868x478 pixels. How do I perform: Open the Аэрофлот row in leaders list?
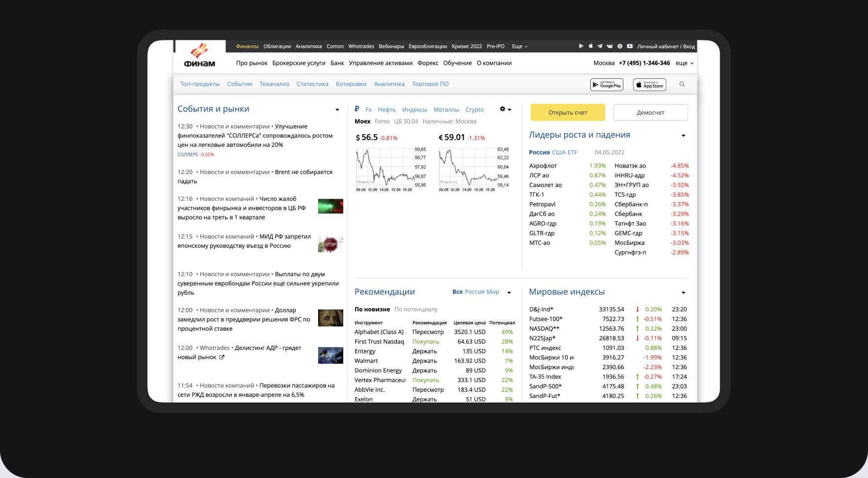567,166
